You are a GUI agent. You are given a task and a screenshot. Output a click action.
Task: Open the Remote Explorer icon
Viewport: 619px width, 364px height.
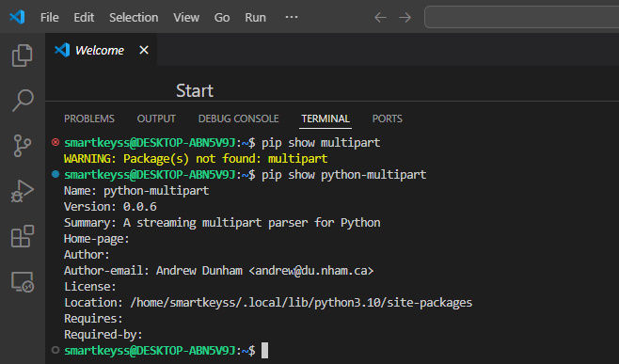tap(23, 282)
